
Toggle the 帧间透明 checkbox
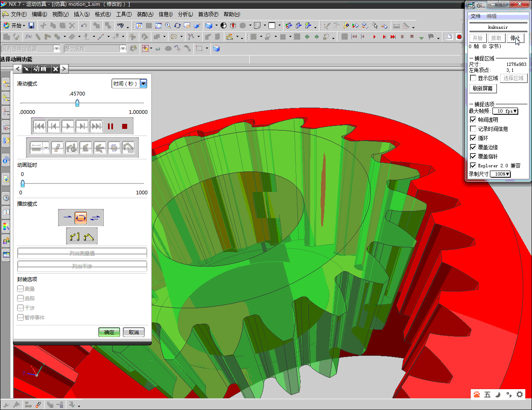473,120
